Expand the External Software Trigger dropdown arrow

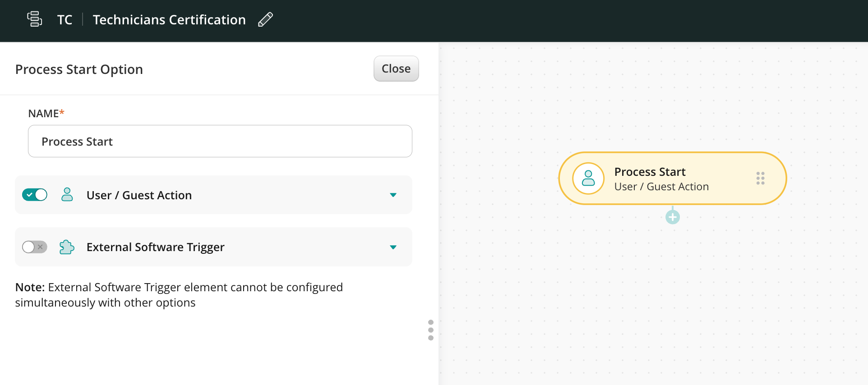393,247
